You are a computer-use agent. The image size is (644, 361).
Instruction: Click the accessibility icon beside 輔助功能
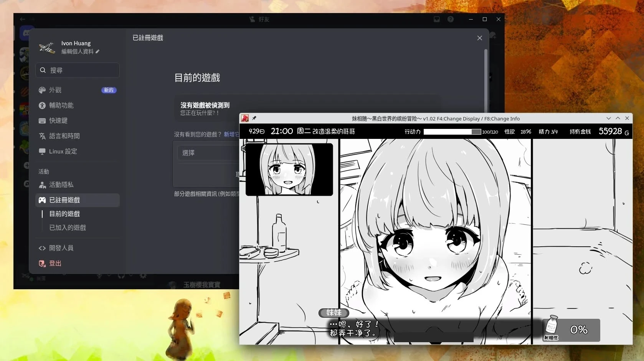42,105
